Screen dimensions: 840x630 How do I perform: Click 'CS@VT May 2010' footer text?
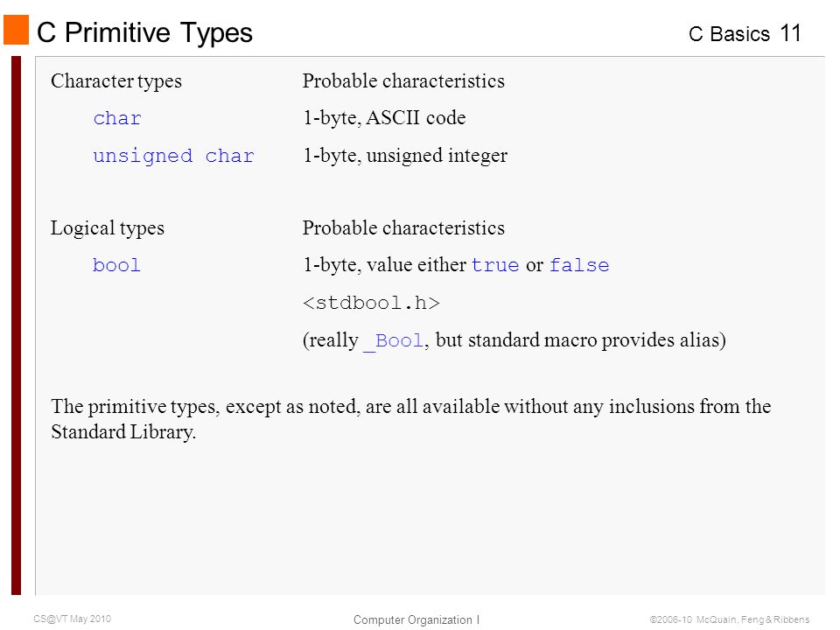(73, 619)
